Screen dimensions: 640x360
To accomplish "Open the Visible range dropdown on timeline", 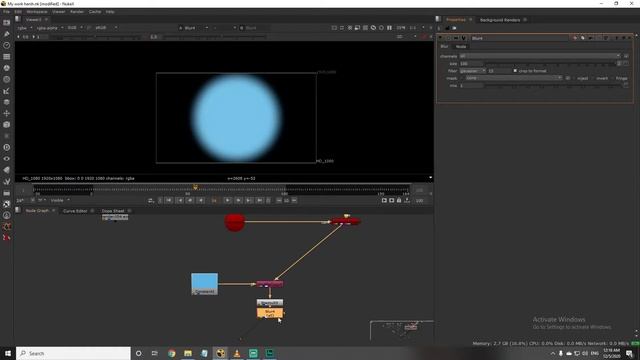I will pyautogui.click(x=60, y=200).
